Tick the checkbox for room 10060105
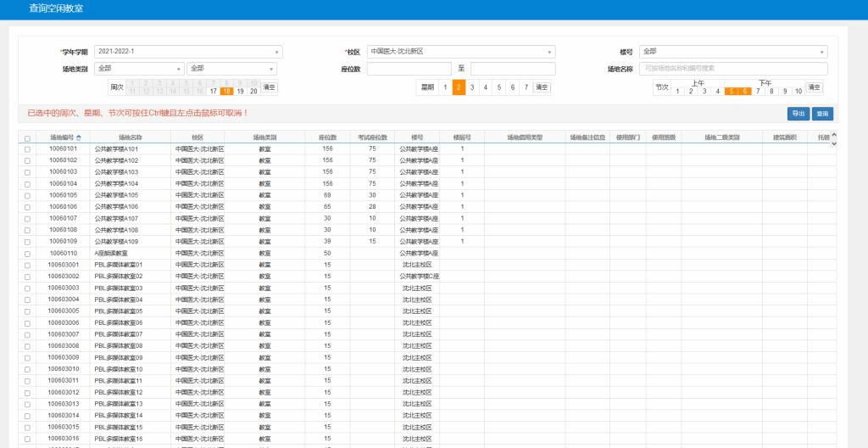The height and width of the screenshot is (448, 868). click(x=27, y=195)
